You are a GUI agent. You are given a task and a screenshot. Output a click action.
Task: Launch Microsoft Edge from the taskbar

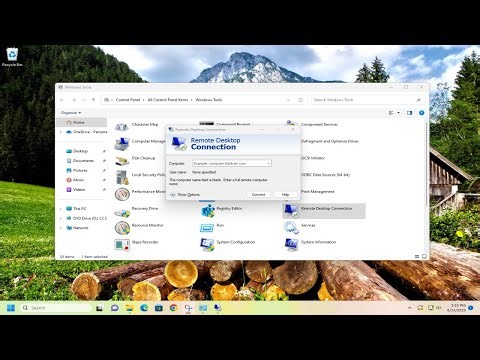pyautogui.click(x=144, y=308)
